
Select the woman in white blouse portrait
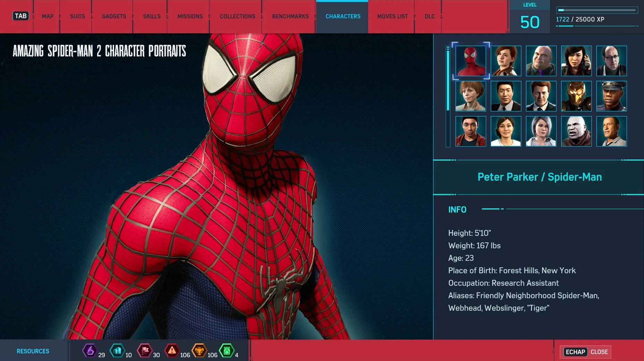point(506,131)
